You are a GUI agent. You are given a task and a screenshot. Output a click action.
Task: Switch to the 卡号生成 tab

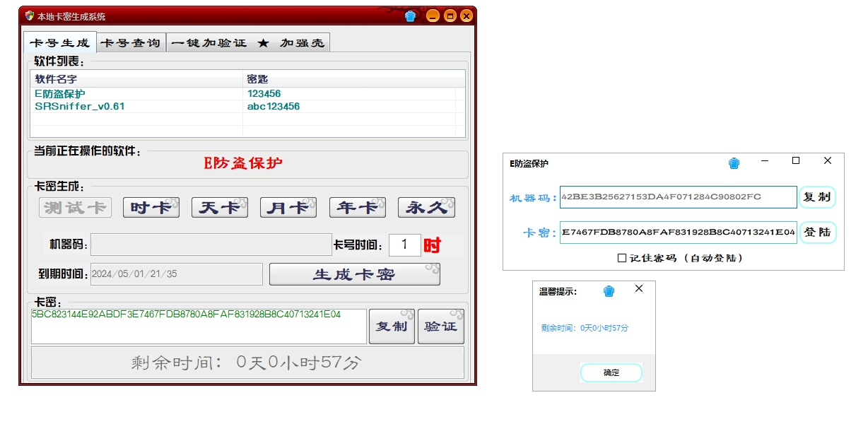(x=59, y=42)
